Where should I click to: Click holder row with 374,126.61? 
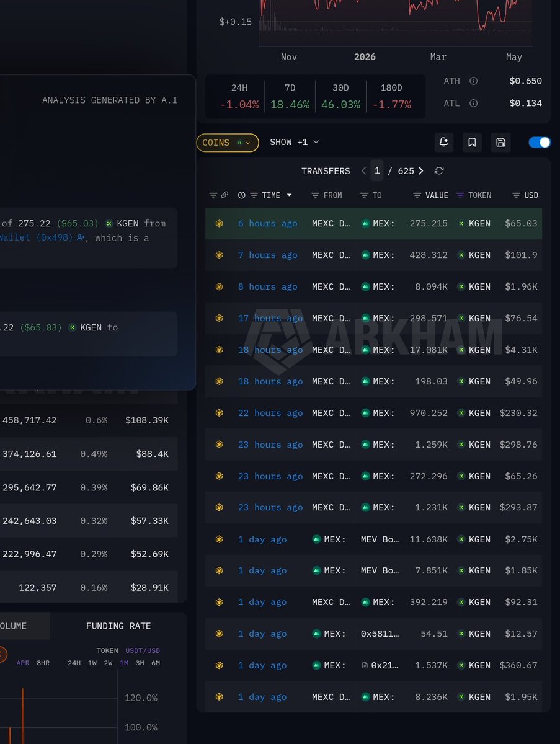pos(89,454)
